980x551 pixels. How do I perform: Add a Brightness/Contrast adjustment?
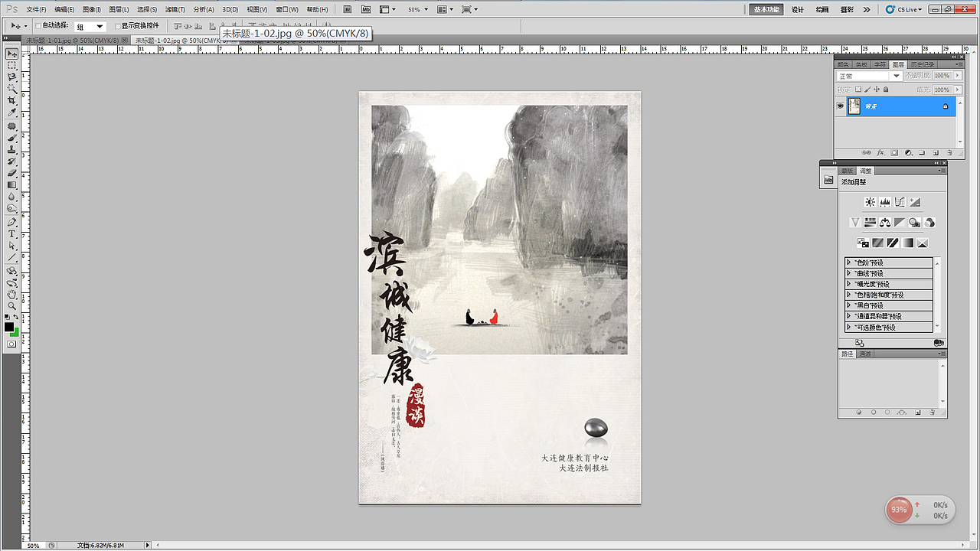(x=870, y=202)
